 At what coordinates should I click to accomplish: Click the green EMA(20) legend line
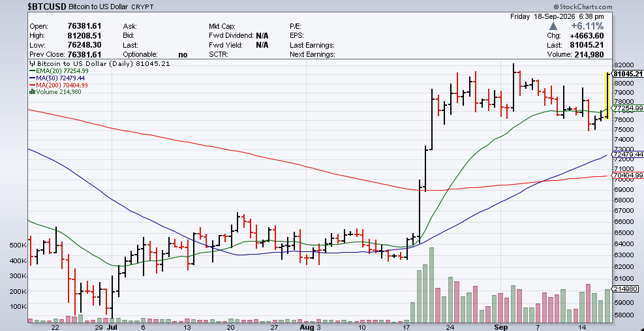[x=33, y=71]
